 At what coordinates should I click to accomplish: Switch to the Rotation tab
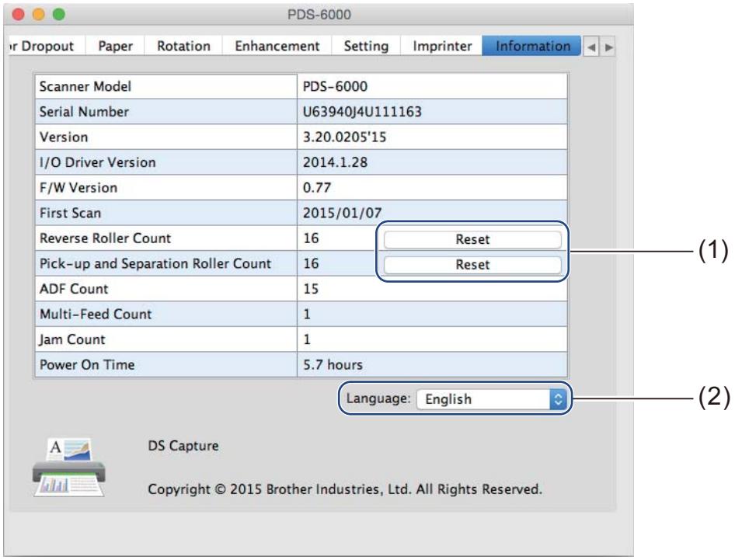(183, 46)
